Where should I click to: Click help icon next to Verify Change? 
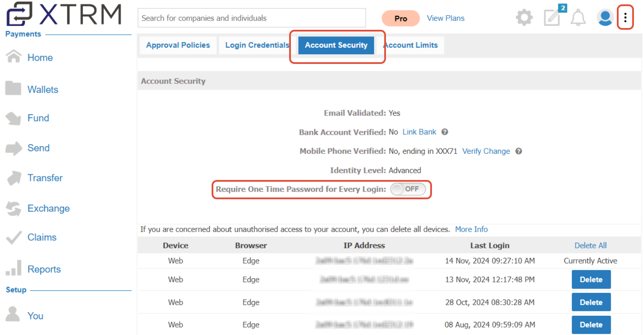(519, 151)
